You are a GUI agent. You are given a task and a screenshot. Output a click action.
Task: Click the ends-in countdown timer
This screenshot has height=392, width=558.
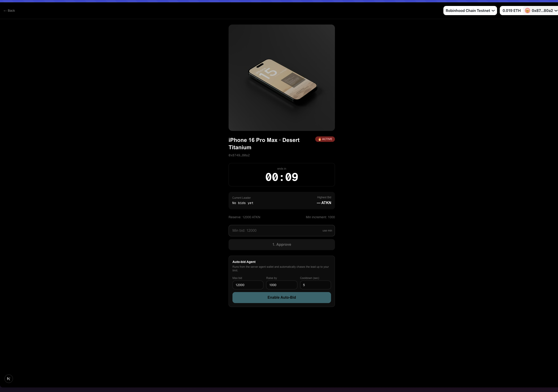[x=282, y=177]
